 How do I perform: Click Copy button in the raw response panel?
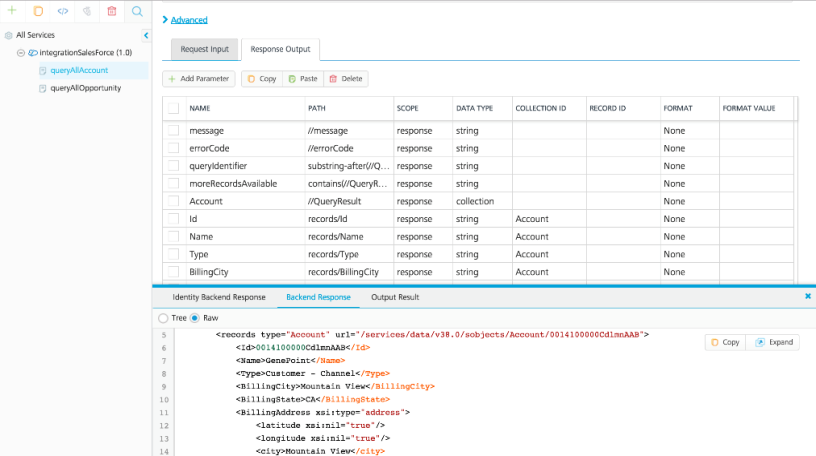(x=725, y=342)
